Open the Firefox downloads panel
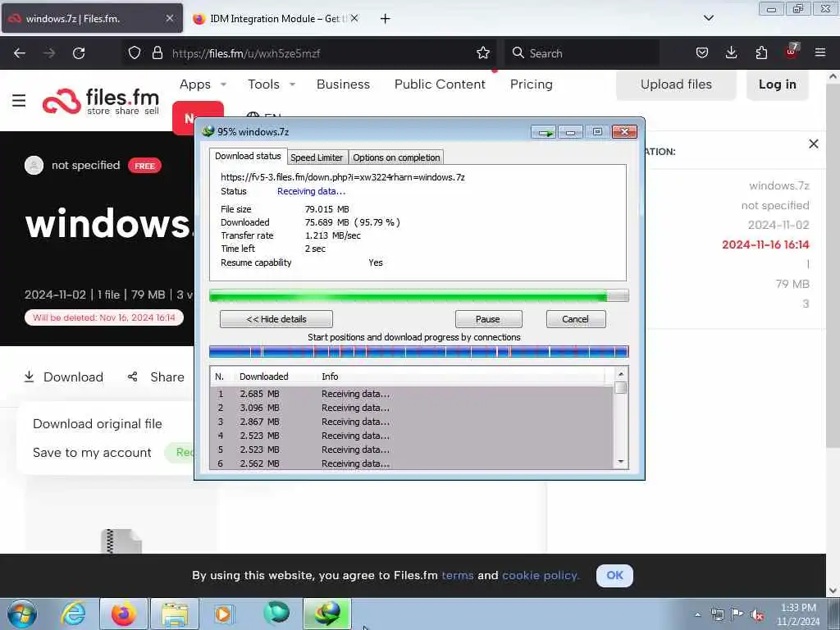The height and width of the screenshot is (630, 840). tap(731, 53)
